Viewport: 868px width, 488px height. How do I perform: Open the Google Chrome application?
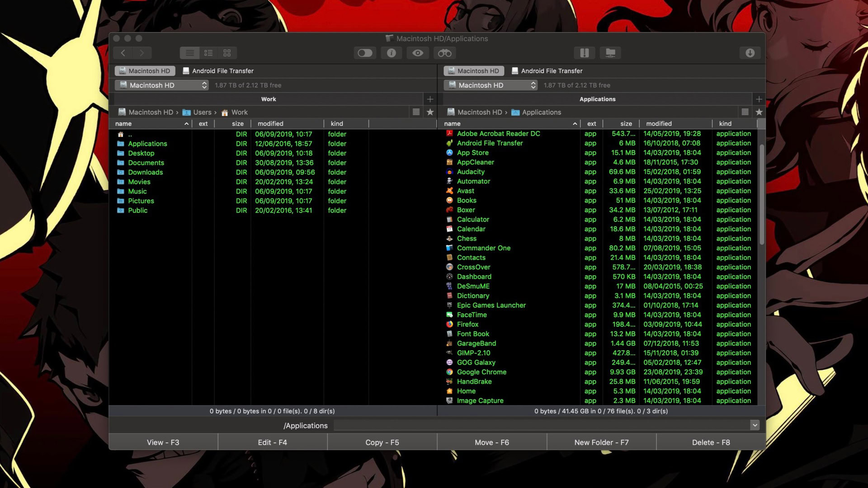click(x=481, y=372)
